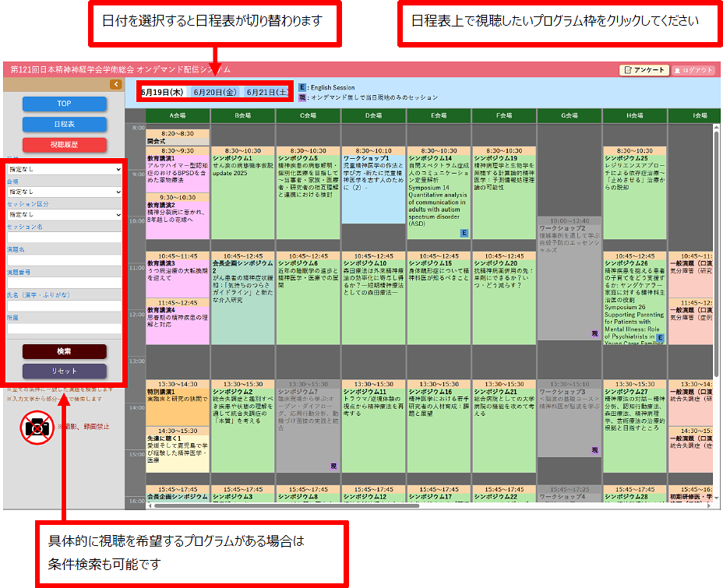Screen dimensions: 723x588
Task: Open the シンポジウム27 session block
Action: pyautogui.click(x=635, y=426)
